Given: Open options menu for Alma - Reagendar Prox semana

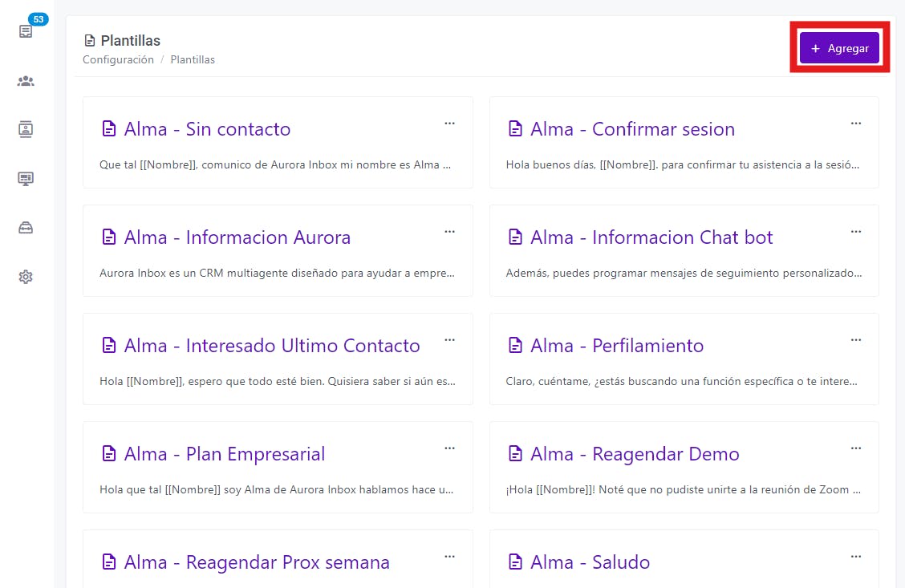Looking at the screenshot, I should [x=449, y=557].
